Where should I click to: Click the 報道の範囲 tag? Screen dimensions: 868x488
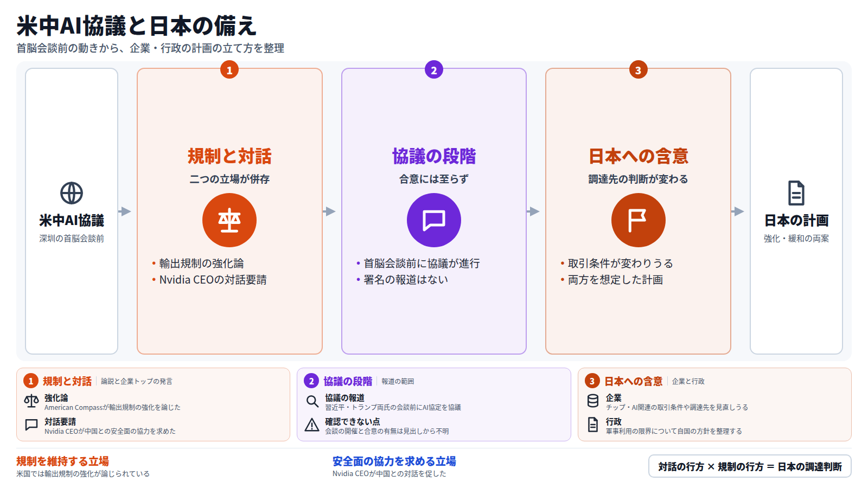coord(398,382)
